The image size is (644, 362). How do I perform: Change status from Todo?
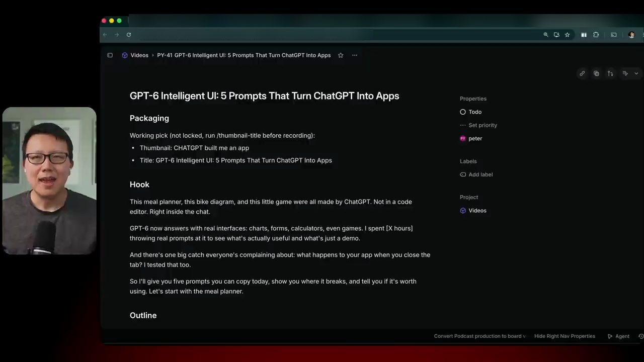(x=471, y=112)
